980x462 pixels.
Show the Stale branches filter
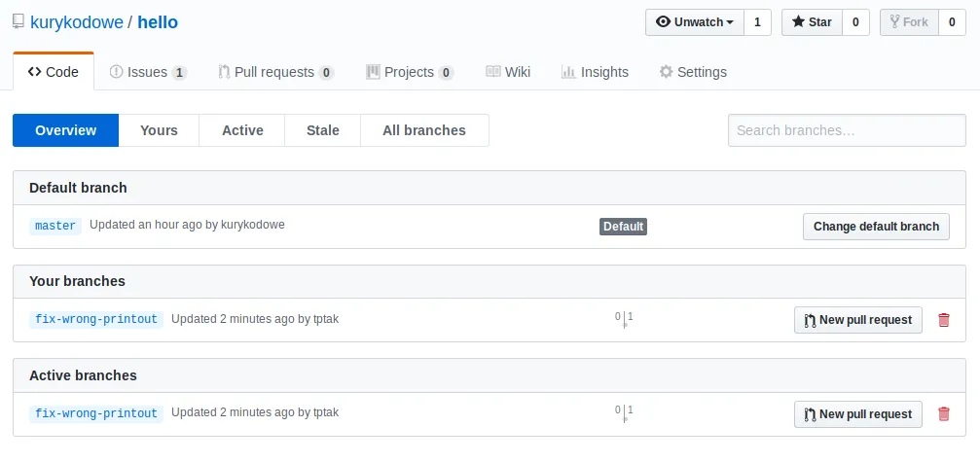(322, 130)
